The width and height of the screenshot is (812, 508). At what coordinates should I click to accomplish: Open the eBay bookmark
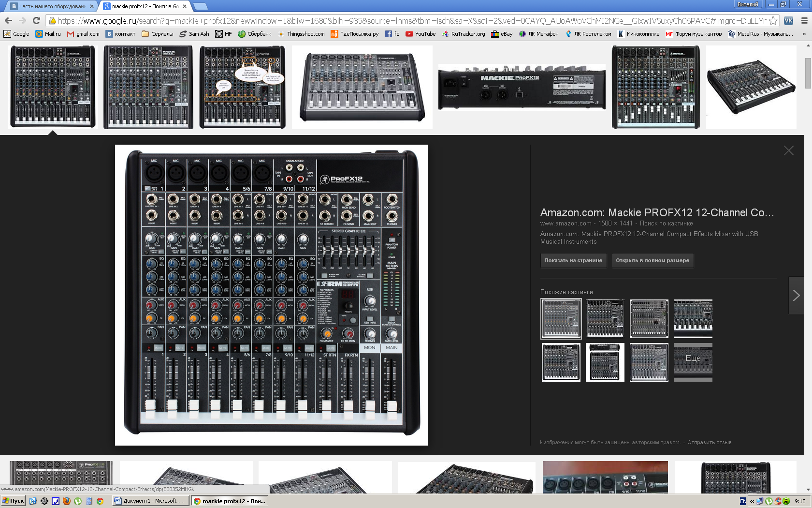502,34
